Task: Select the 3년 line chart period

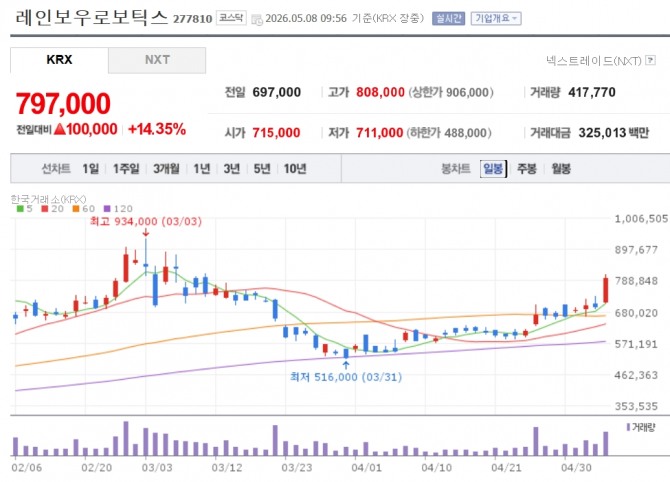Action: (x=232, y=169)
